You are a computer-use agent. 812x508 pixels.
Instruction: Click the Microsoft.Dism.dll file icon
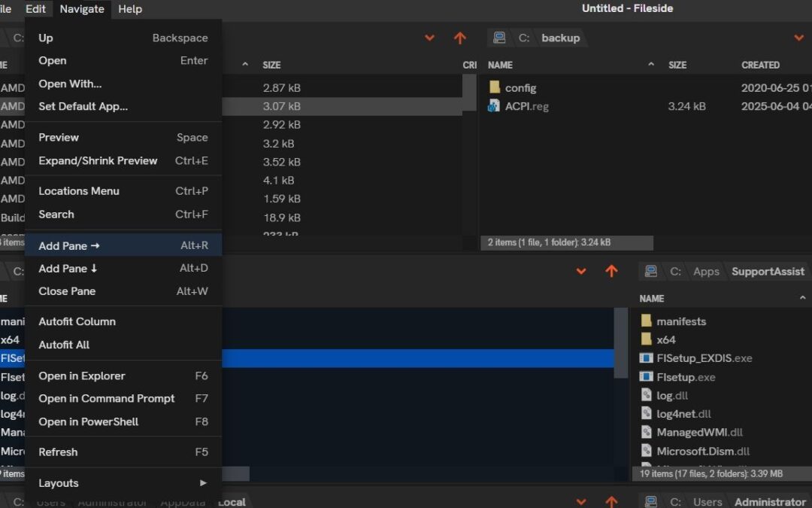(x=646, y=450)
